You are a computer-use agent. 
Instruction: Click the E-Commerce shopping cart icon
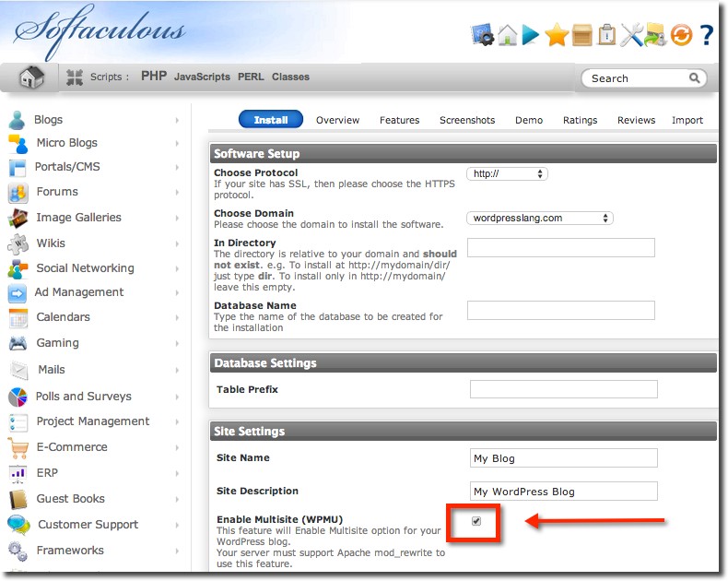point(18,448)
